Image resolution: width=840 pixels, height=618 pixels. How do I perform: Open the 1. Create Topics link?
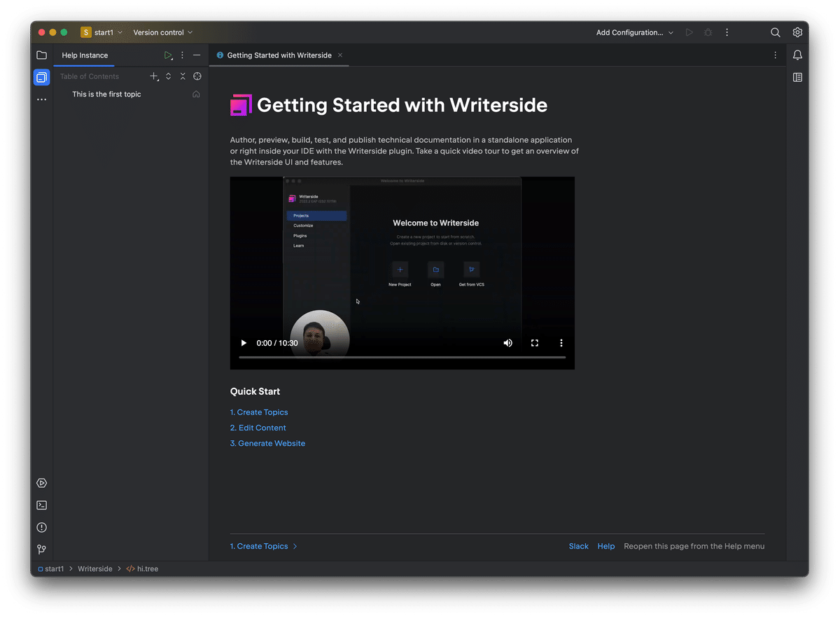click(x=259, y=412)
